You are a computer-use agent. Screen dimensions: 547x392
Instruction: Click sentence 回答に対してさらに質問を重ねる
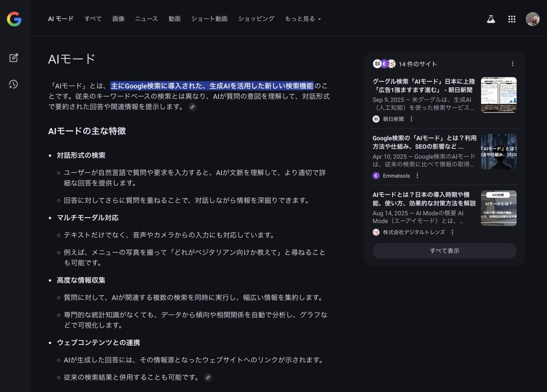tap(187, 200)
